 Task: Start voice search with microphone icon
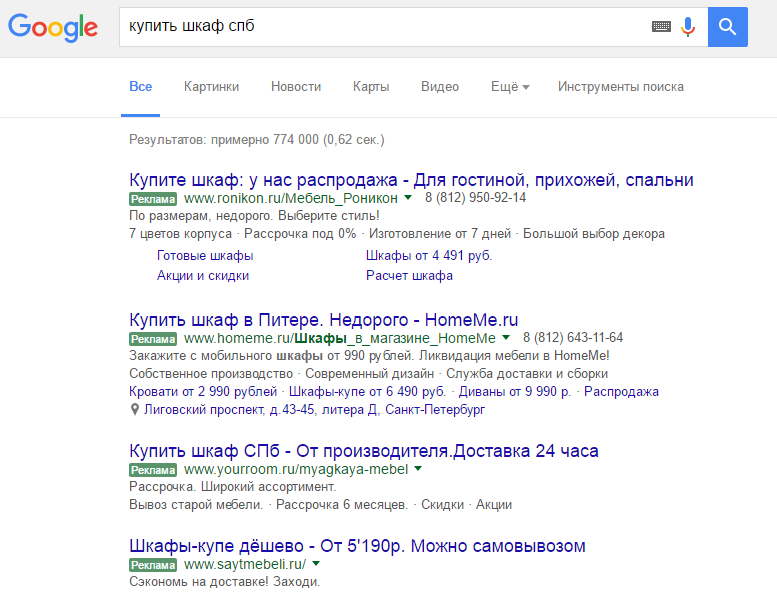(x=688, y=27)
